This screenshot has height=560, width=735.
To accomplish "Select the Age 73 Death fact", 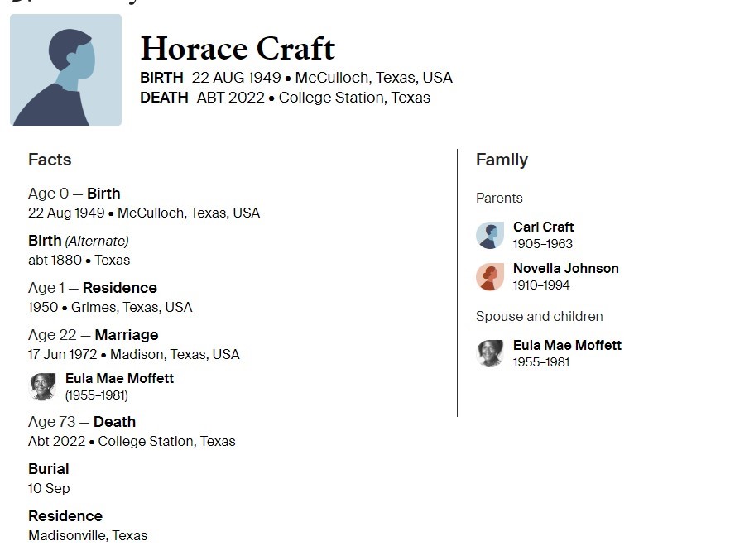I will tap(132, 431).
